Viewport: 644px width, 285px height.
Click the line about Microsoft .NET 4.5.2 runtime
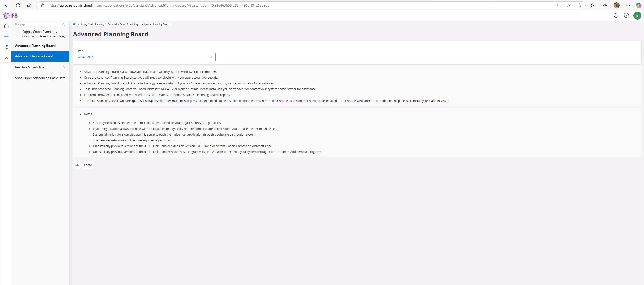pyautogui.click(x=200, y=89)
